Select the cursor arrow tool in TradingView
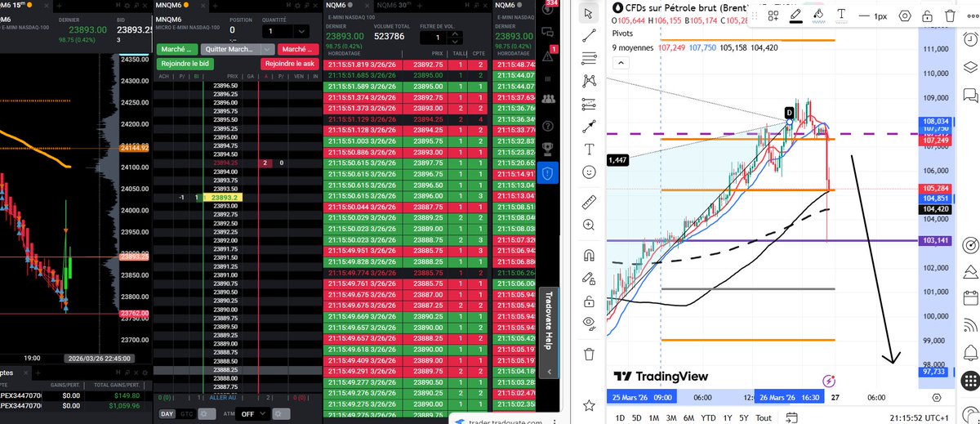This screenshot has width=980, height=424. [589, 13]
